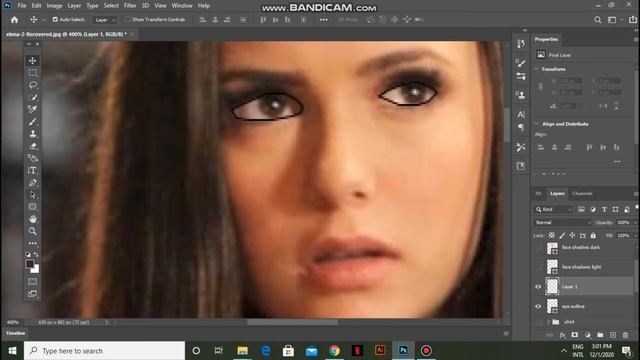Select the Rectangular Marquee tool

(33, 73)
